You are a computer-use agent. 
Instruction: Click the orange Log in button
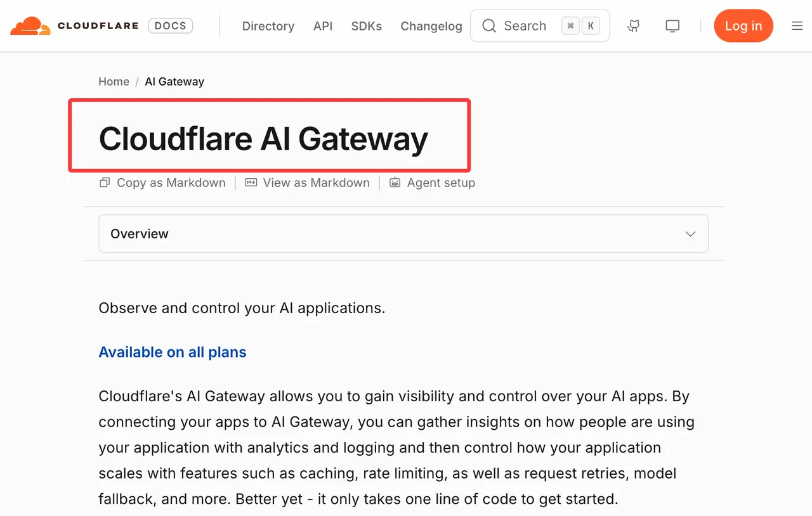point(743,26)
